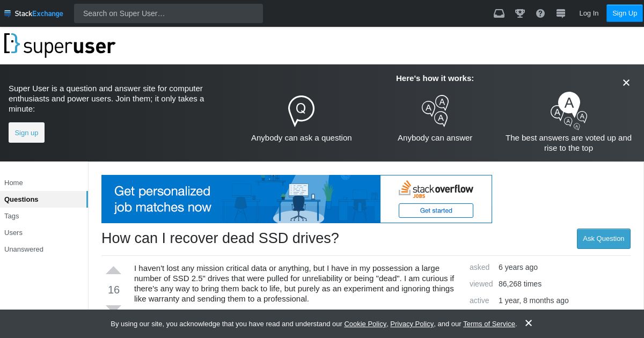Dismiss the cookie policy notice
This screenshot has width=644, height=338.
[529, 323]
